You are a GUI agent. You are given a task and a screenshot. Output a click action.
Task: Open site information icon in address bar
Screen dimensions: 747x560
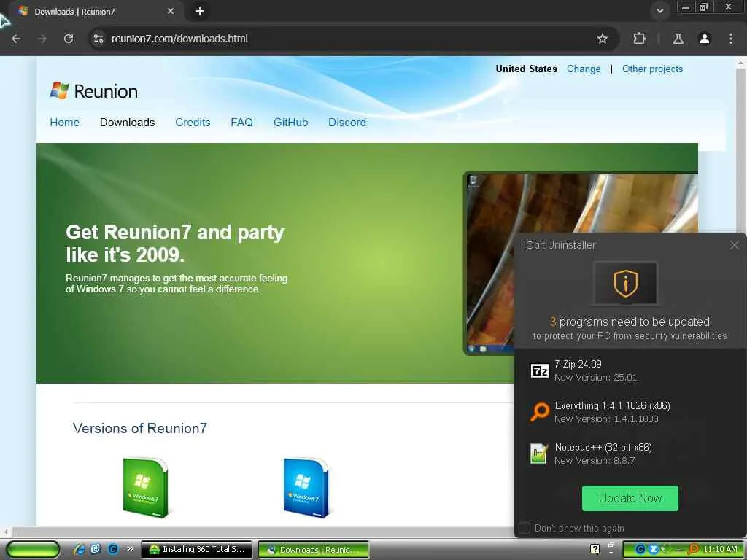[98, 39]
